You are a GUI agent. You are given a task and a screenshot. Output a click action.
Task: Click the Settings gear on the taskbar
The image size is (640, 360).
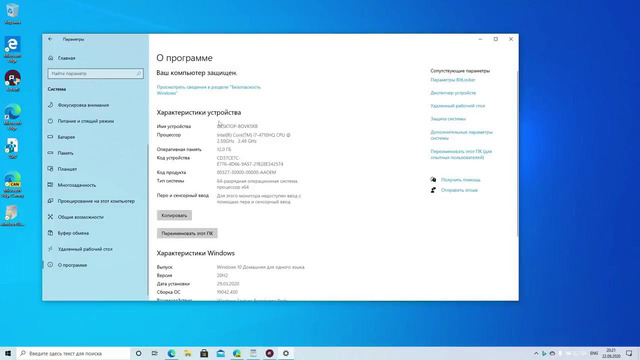pos(286,353)
